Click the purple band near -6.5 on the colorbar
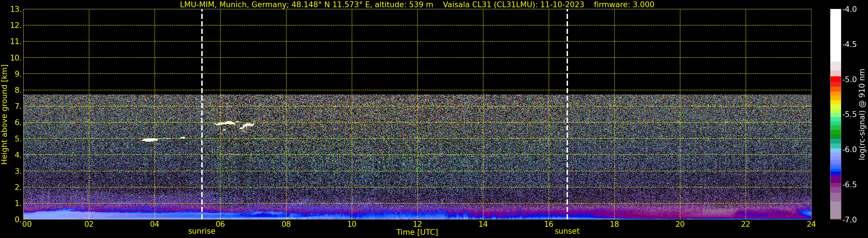868x238 pixels. [x=835, y=184]
